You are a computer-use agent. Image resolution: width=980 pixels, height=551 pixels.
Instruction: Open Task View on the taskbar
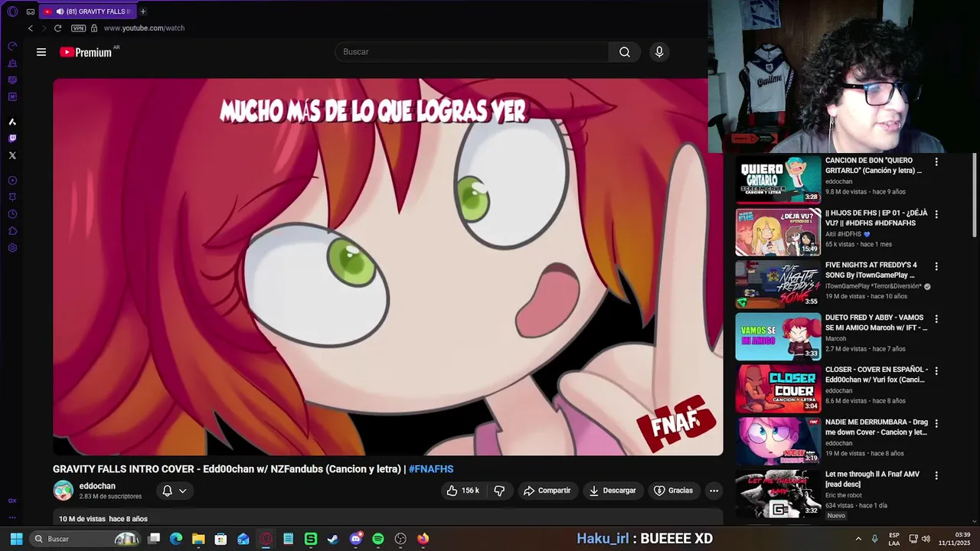tap(154, 539)
